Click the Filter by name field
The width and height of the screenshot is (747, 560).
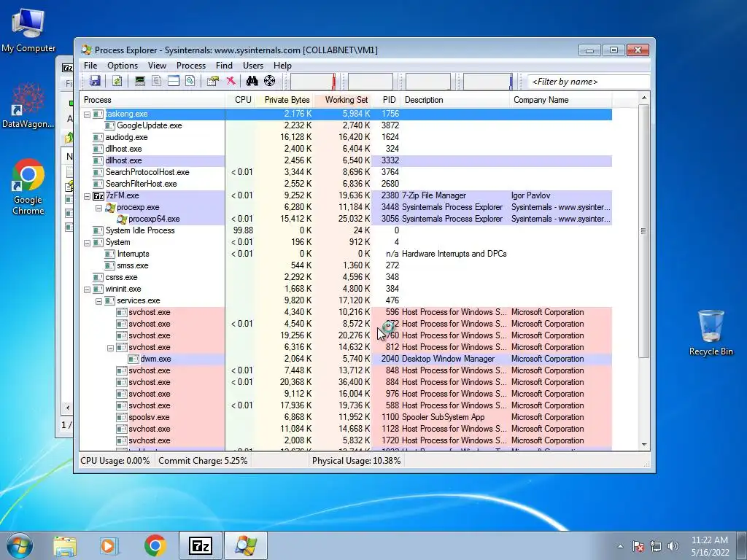[589, 82]
